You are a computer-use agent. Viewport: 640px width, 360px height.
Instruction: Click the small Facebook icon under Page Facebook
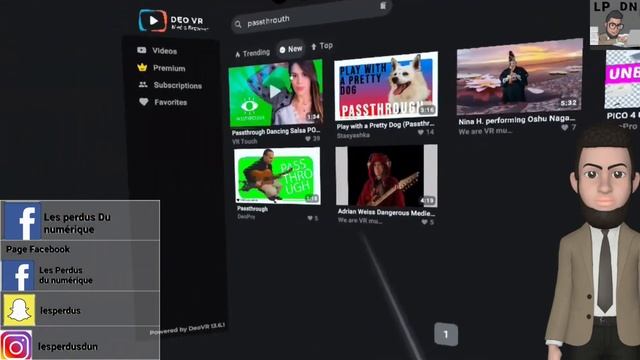[x=18, y=276]
